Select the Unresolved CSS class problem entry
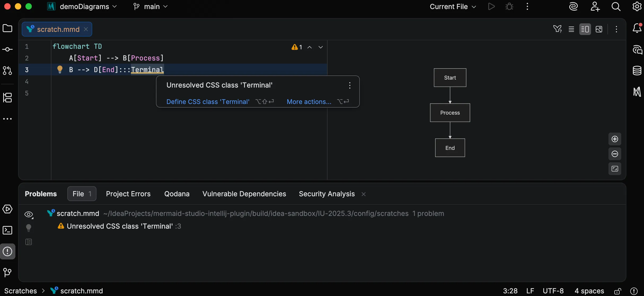644x296 pixels. pos(120,226)
